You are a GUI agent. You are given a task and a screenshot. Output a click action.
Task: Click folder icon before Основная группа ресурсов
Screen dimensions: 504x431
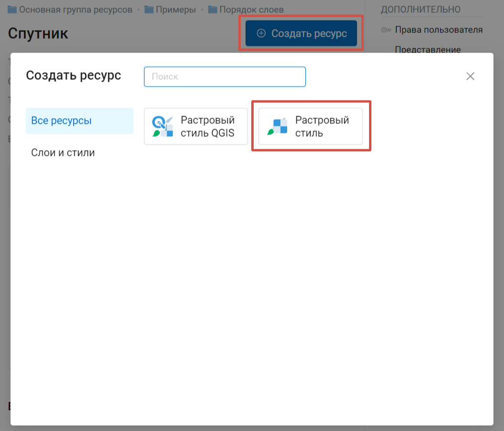[x=12, y=10]
